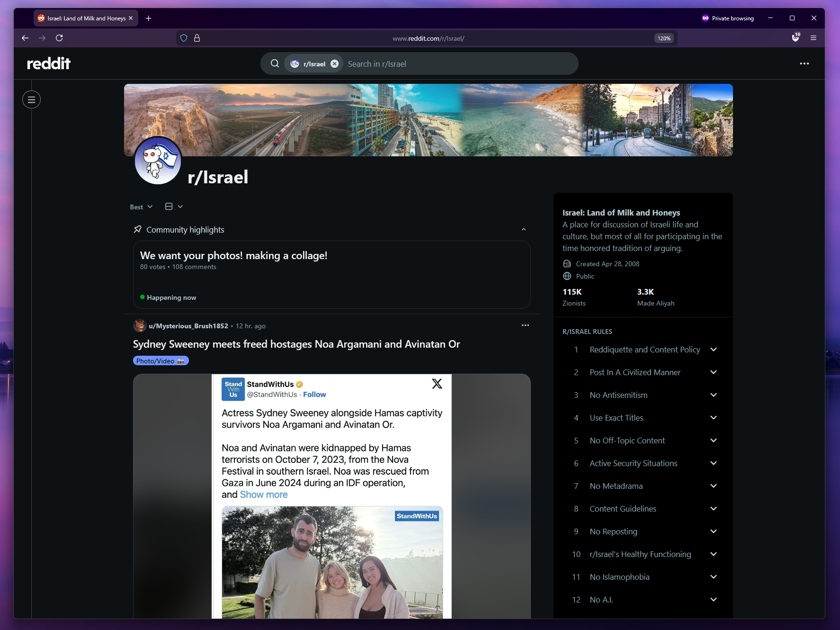Expand the No Reposting rule
840x630 pixels.
714,531
